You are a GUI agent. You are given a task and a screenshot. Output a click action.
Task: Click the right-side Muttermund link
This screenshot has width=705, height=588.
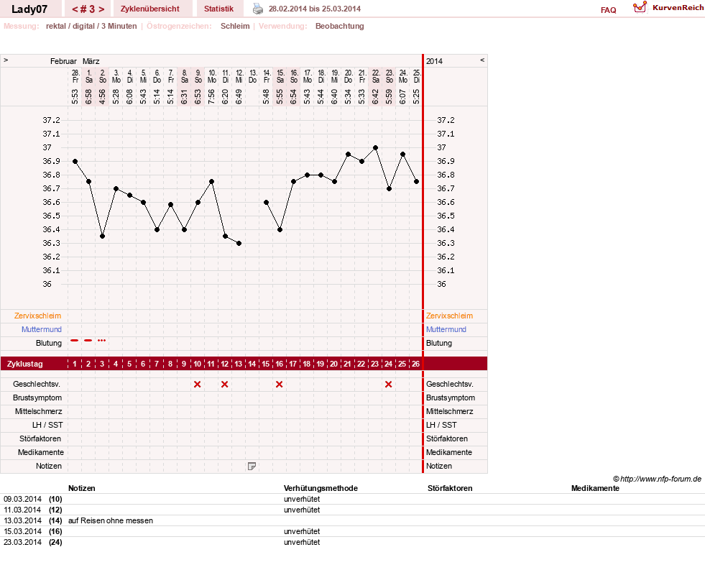(x=446, y=329)
